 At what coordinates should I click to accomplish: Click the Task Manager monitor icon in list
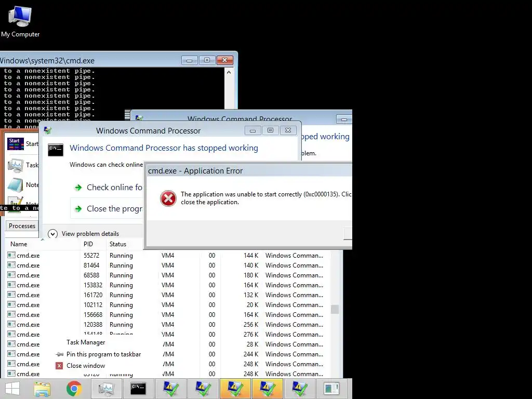click(16, 165)
